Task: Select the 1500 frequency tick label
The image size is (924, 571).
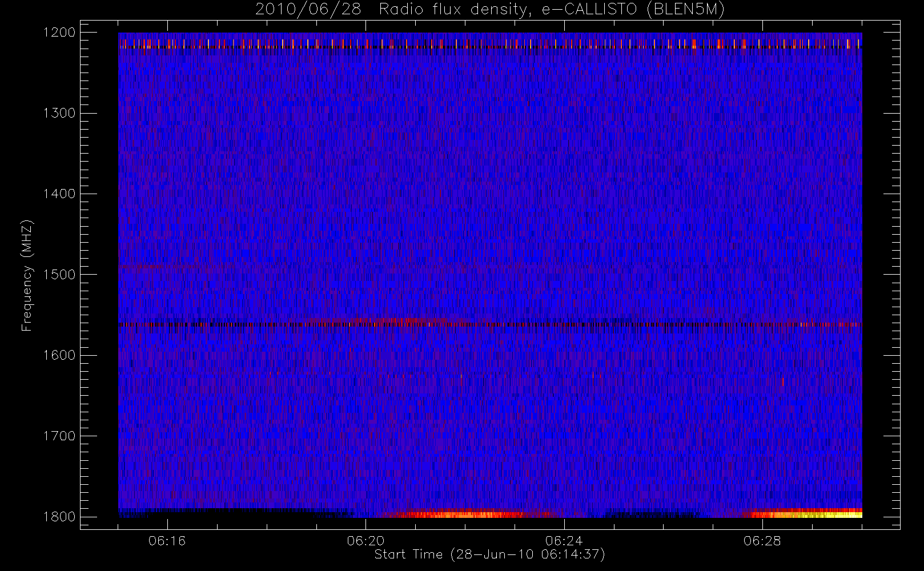Action: click(59, 275)
